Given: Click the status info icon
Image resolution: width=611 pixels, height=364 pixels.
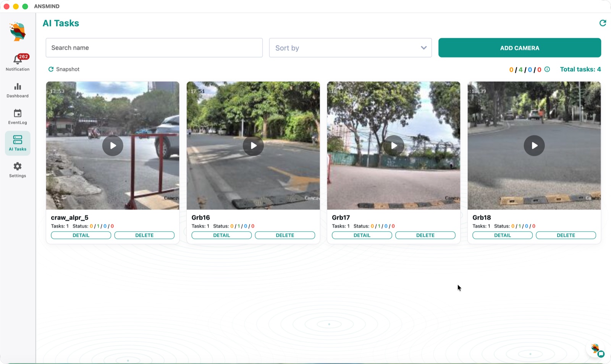Looking at the screenshot, I should coord(547,69).
